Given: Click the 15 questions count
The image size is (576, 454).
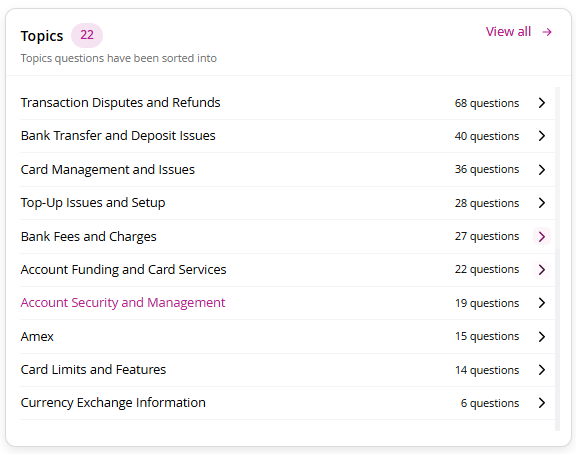Looking at the screenshot, I should tap(487, 336).
